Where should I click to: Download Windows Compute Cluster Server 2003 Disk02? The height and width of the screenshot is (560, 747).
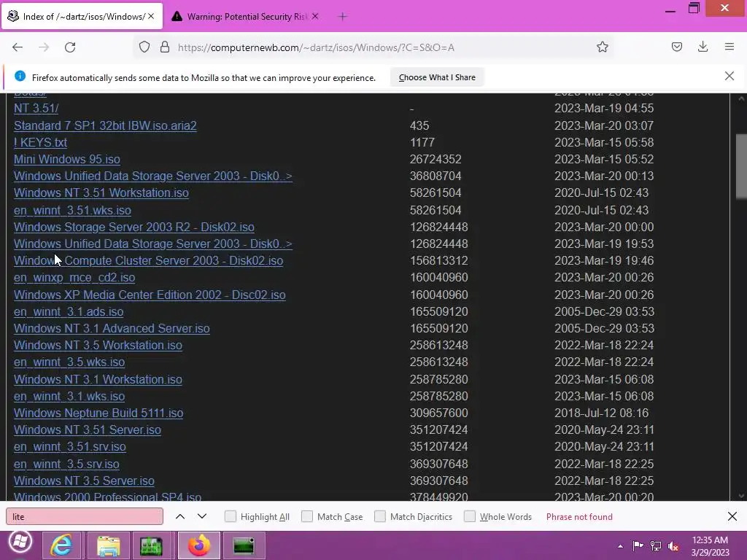point(148,260)
